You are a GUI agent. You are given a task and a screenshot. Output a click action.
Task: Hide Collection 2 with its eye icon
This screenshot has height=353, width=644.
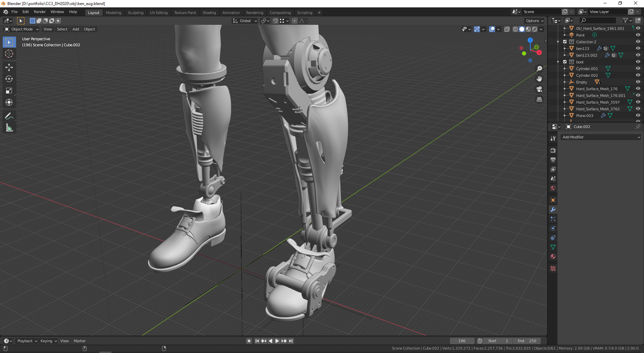coord(638,42)
